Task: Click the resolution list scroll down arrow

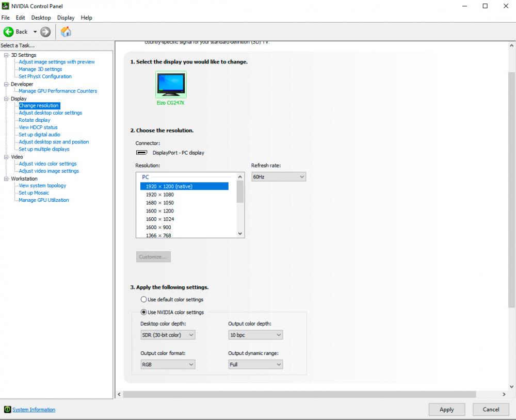Action: point(240,233)
